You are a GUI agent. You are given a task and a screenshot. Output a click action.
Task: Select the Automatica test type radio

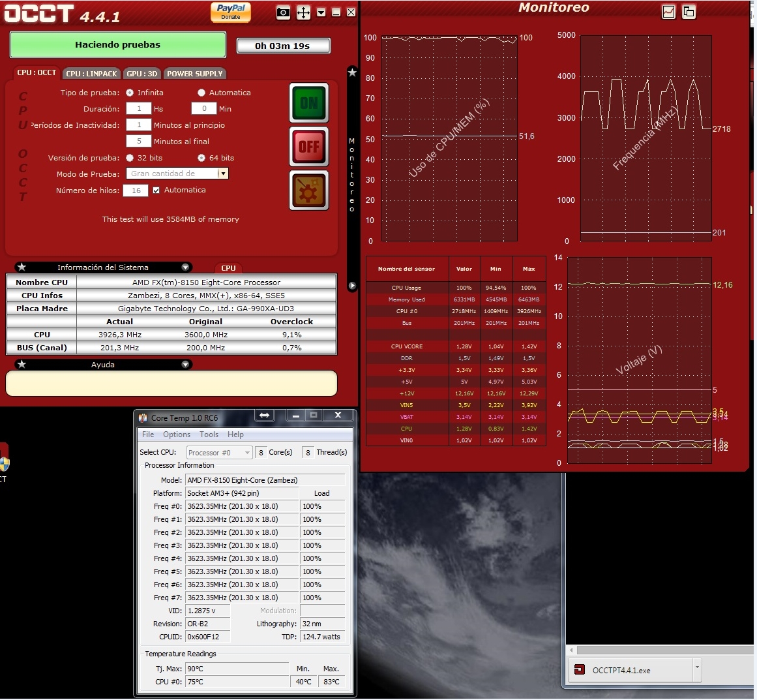(201, 93)
